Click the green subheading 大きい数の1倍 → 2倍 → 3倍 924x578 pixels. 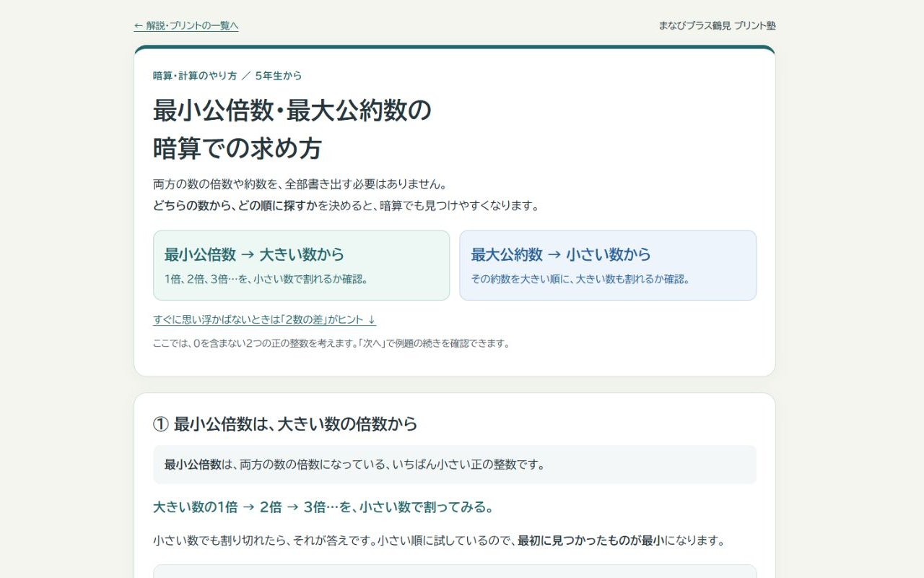coord(323,507)
